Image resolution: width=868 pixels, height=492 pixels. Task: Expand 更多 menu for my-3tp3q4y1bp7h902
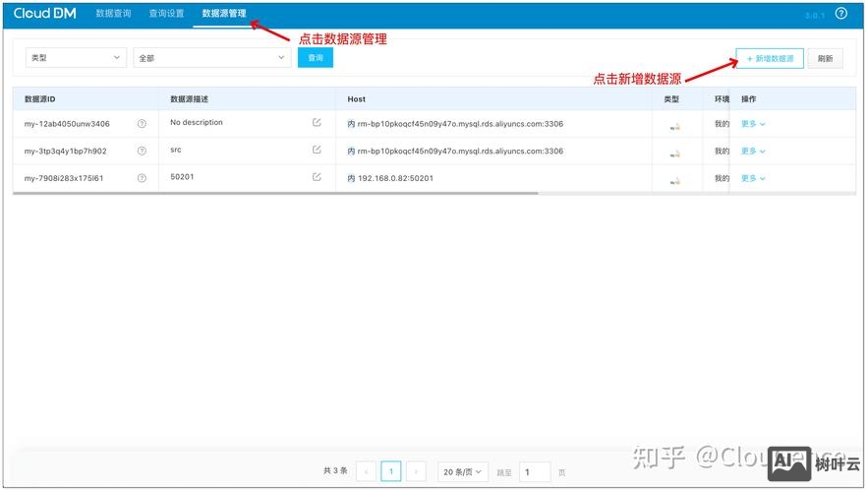(x=753, y=151)
